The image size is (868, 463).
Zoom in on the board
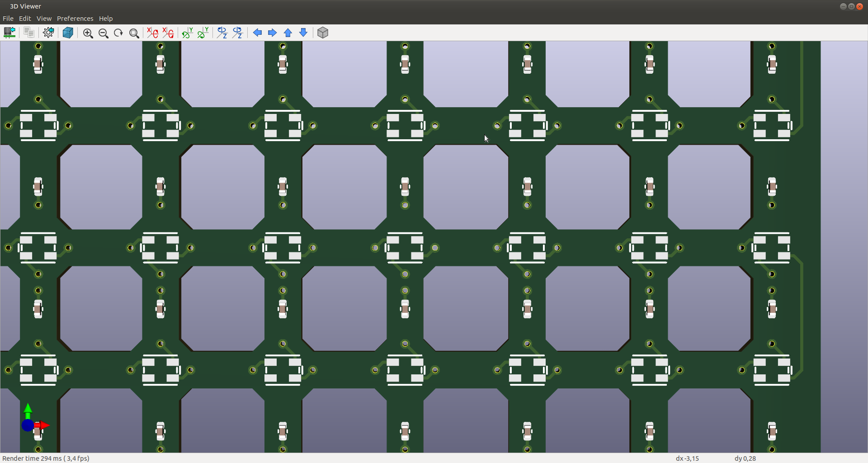pyautogui.click(x=88, y=33)
